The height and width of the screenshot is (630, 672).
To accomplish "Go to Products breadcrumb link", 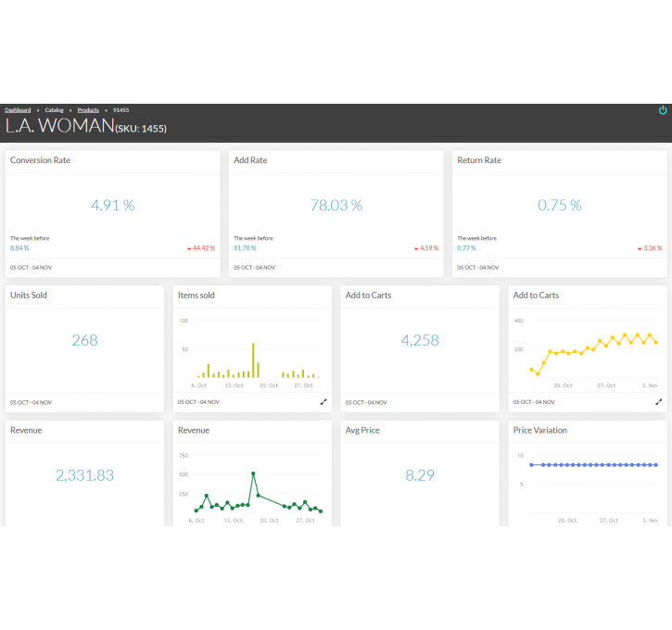I will (x=88, y=110).
